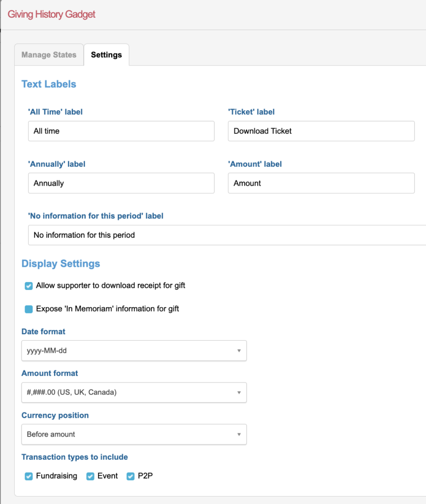Enable Expose 'In Memoriam' information checkbox
Viewport: 426px width, 504px height.
click(x=29, y=309)
